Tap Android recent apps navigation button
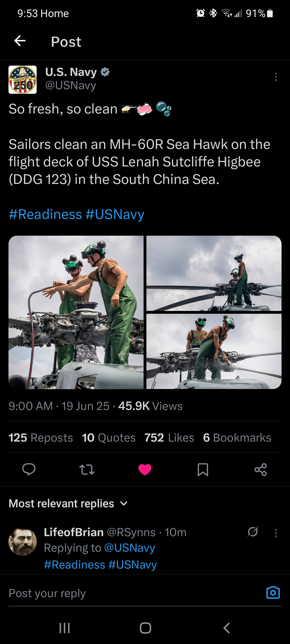This screenshot has height=644, width=290. tap(65, 628)
